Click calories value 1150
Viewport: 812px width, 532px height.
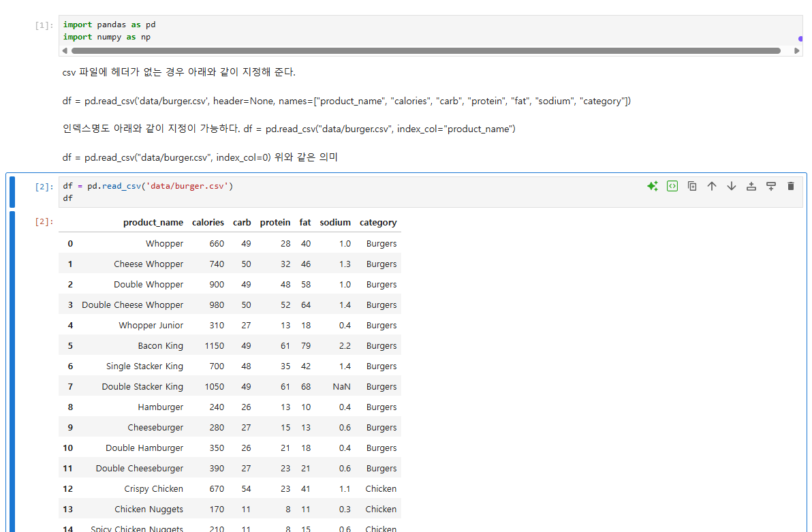pos(215,345)
